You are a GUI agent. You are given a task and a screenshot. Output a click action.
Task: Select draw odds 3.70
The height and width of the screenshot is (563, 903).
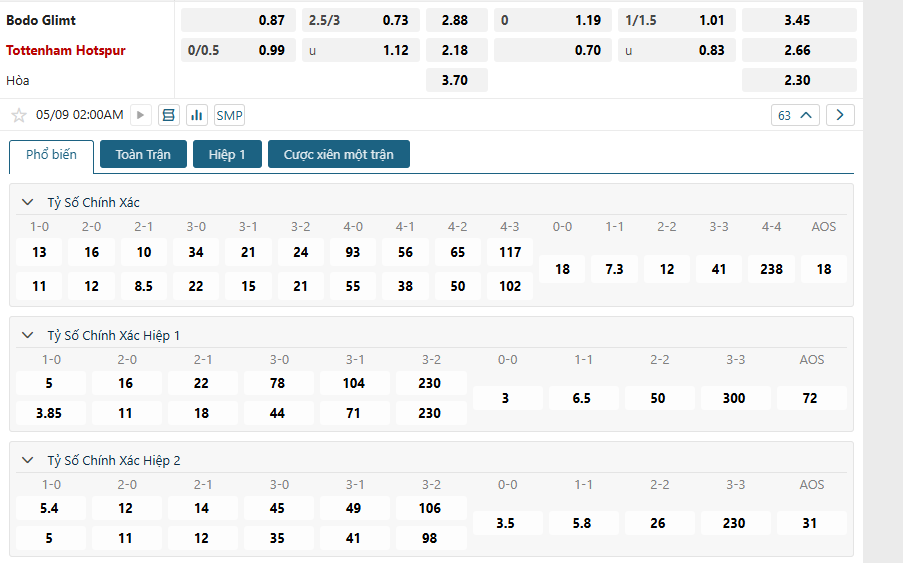[x=457, y=80]
